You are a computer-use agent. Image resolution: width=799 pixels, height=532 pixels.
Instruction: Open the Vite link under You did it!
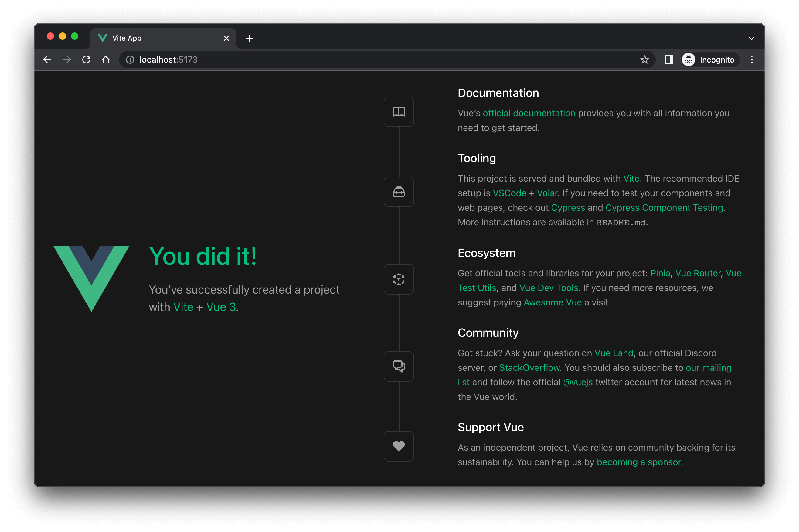[x=183, y=307]
